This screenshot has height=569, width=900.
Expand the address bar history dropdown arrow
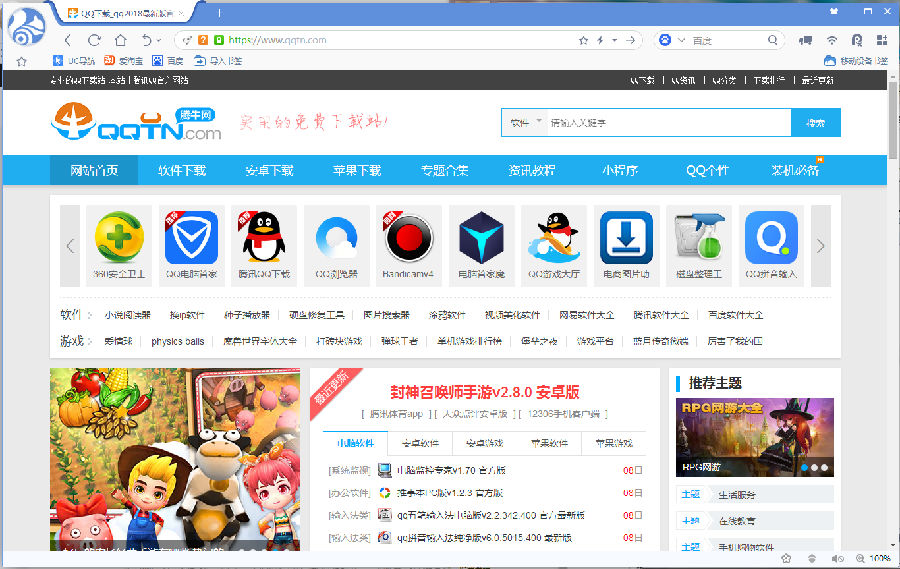615,40
